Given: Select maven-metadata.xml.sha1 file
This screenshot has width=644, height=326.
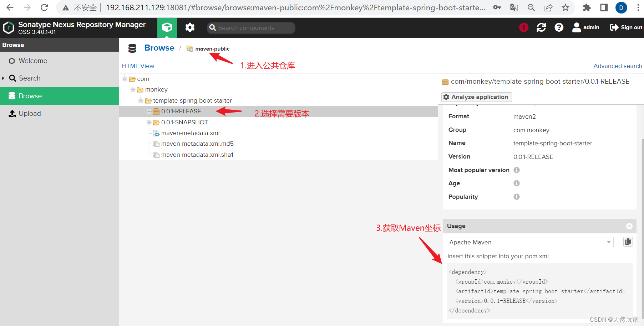Looking at the screenshot, I should coord(197,155).
